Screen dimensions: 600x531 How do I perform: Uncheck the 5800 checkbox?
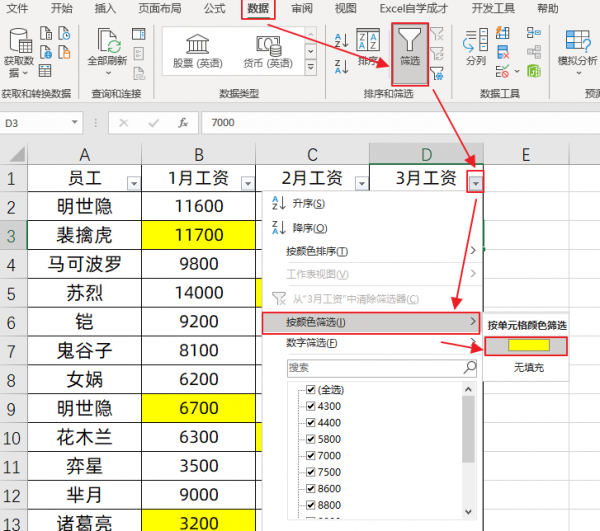pos(311,439)
